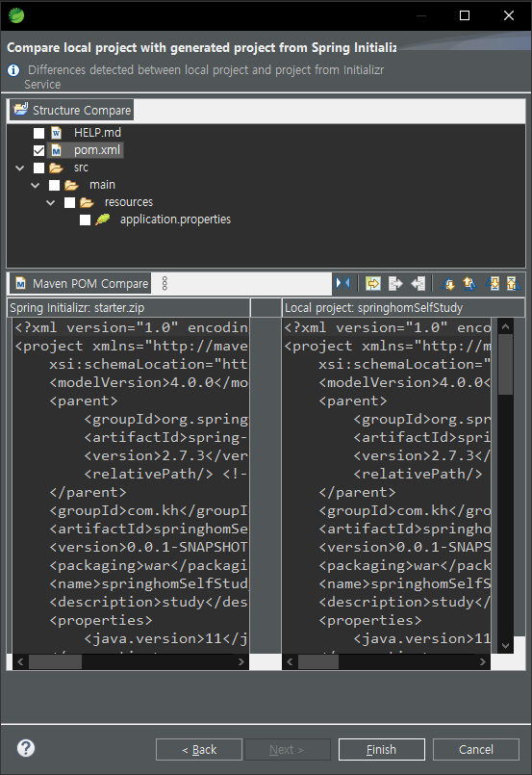
Task: Click the Cancel button
Action: click(x=475, y=749)
